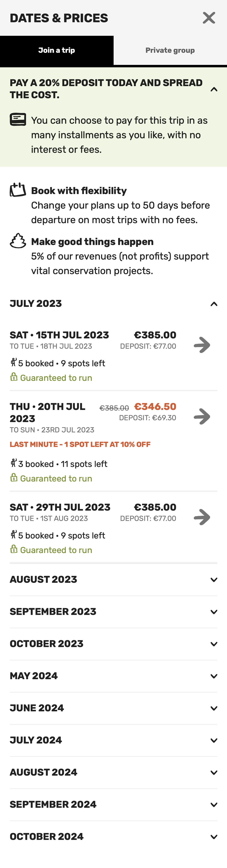Click arrow for 20th Jul 2023 trip
Viewport: 227px width, 868px height.
tap(202, 416)
